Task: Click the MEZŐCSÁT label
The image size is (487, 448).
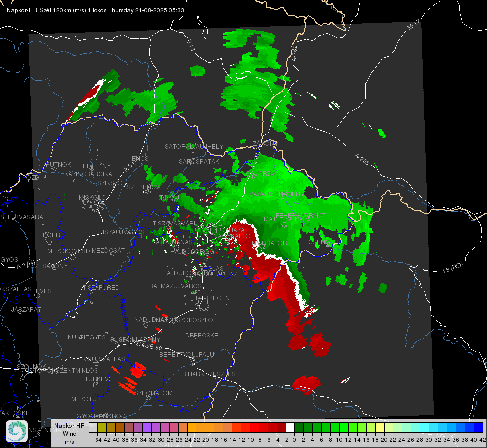Action: point(108,250)
